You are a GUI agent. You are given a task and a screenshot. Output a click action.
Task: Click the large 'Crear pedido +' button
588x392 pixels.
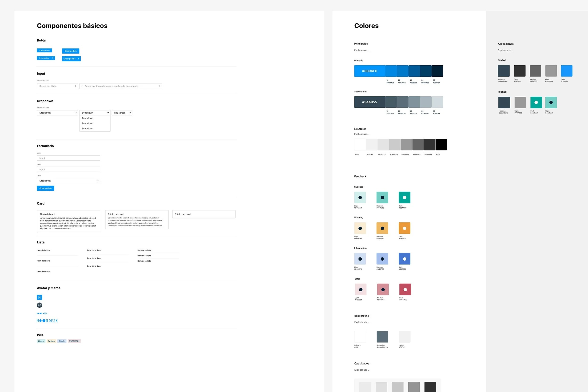72,59
